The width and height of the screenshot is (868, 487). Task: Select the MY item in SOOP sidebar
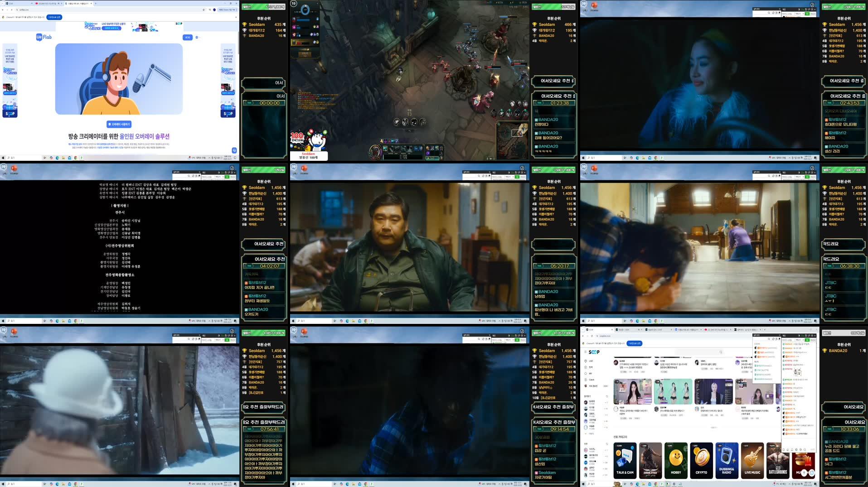(x=590, y=374)
